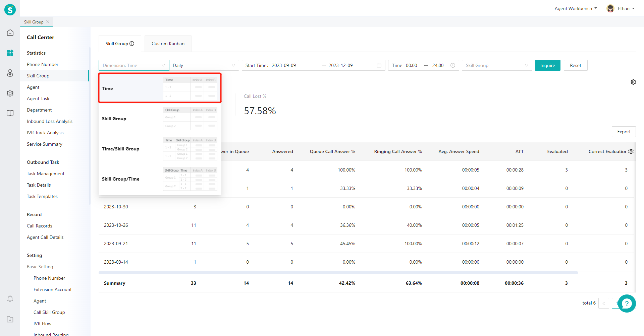
Task: Click the Inquire button
Action: coord(547,65)
